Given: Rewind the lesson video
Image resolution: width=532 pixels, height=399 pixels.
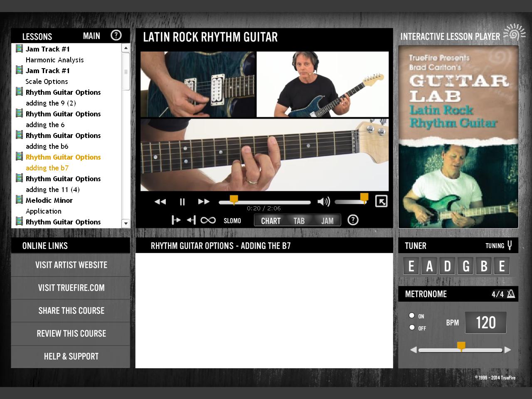Looking at the screenshot, I should click(x=160, y=202).
